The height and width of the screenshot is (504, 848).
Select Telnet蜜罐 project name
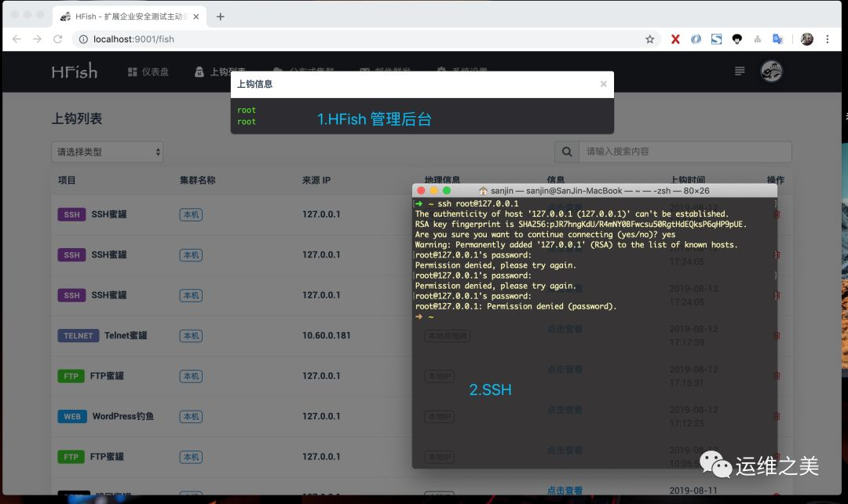click(x=126, y=335)
